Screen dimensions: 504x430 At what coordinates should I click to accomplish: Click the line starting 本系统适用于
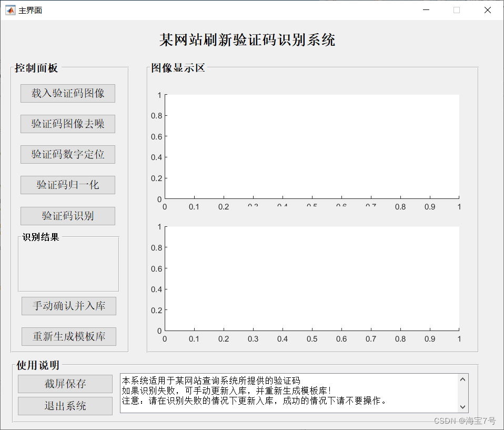(211, 381)
